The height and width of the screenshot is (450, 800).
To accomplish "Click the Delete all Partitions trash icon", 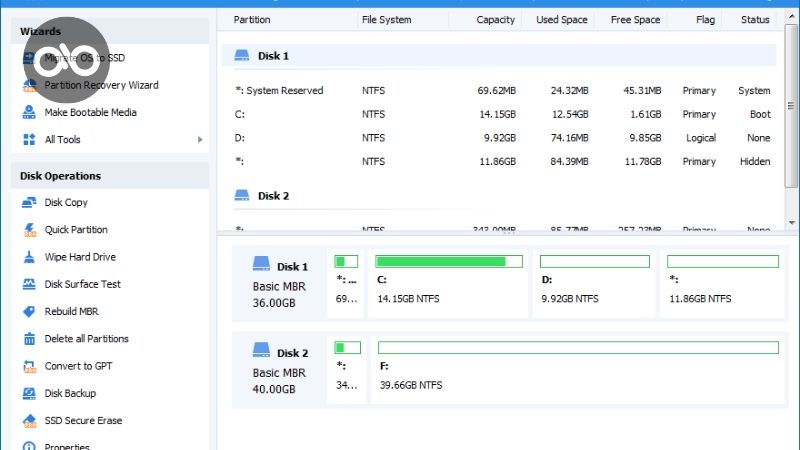I will tap(29, 339).
